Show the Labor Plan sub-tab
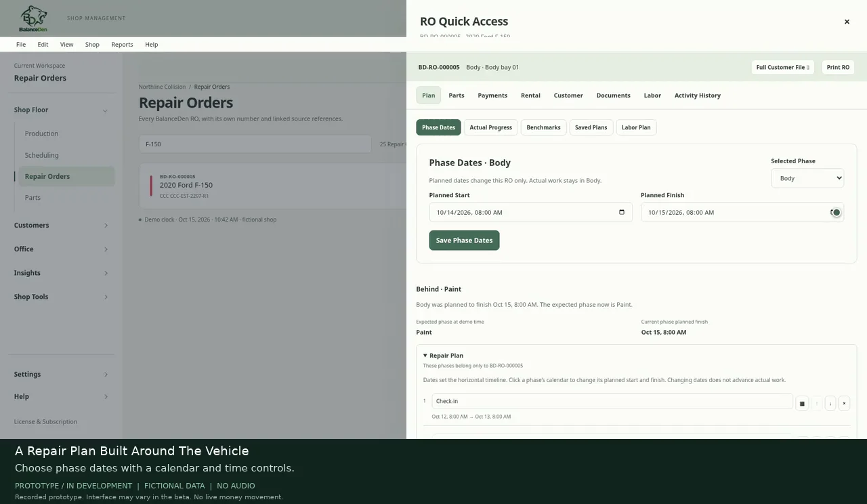 point(636,127)
